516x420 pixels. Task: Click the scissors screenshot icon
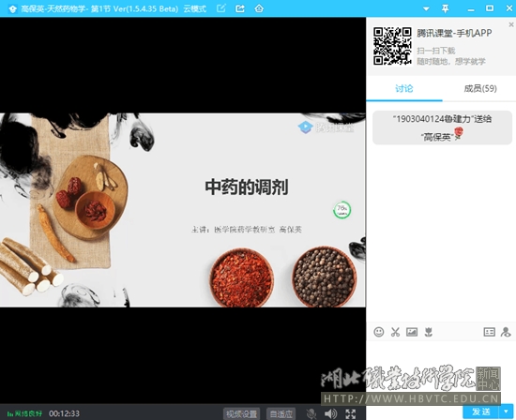[395, 332]
